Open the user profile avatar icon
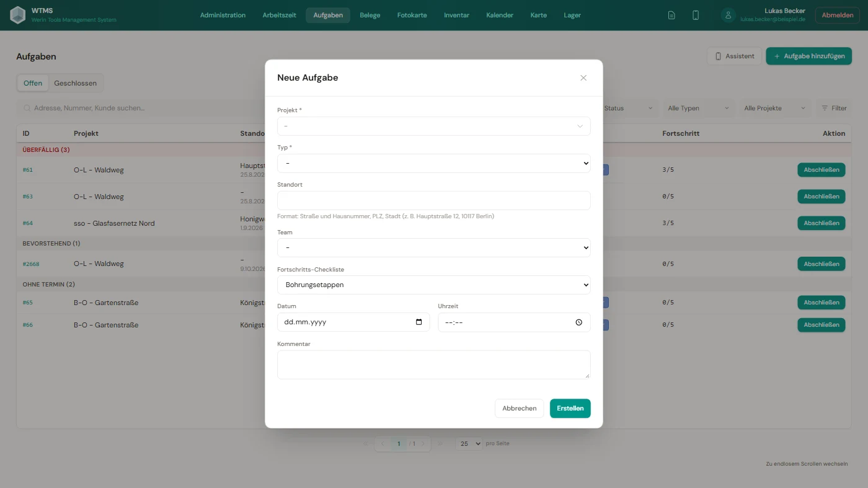Viewport: 868px width, 488px height. click(728, 16)
